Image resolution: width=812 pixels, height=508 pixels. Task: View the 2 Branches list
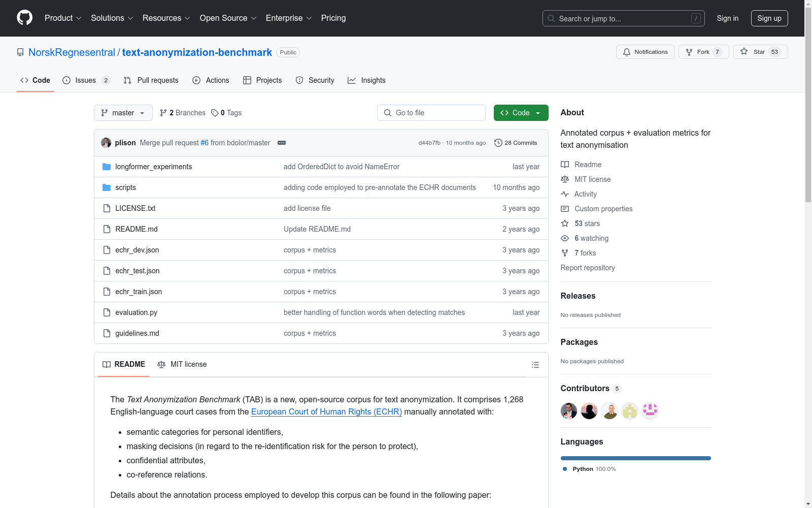pyautogui.click(x=183, y=113)
